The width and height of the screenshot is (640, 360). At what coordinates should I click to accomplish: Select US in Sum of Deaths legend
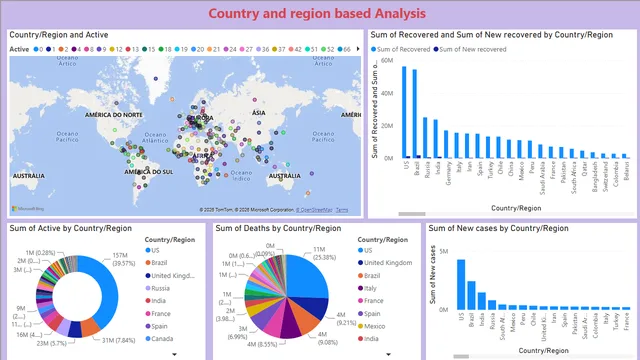tap(365, 250)
